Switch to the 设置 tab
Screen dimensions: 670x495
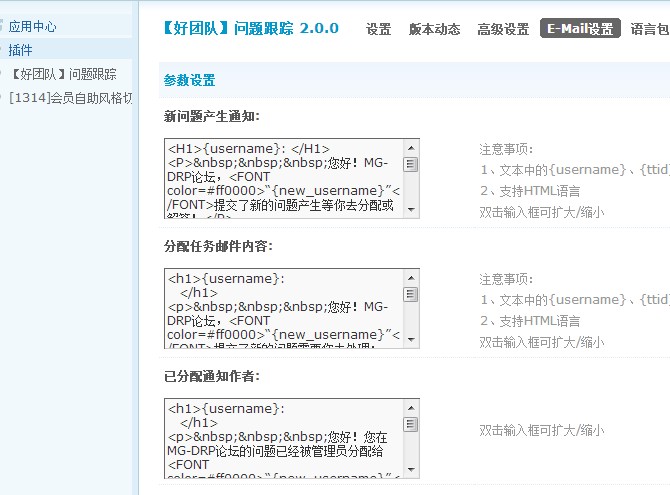pyautogui.click(x=379, y=29)
